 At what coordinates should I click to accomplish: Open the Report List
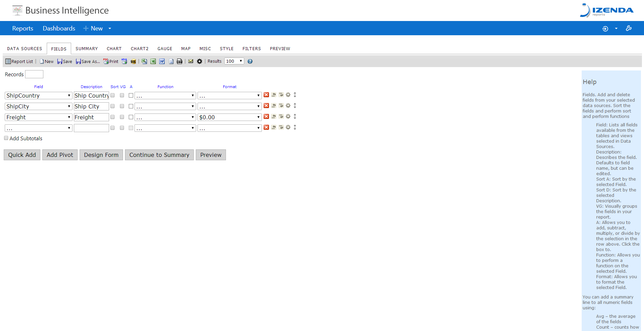(19, 61)
